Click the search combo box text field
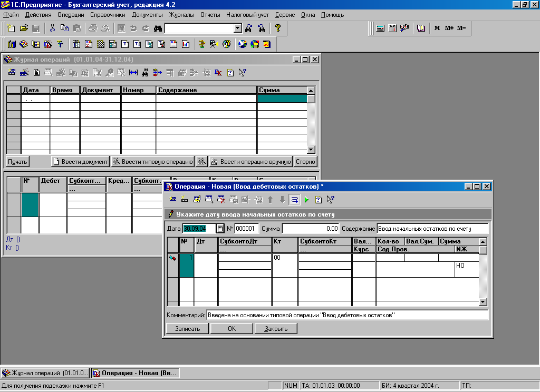 point(199,28)
